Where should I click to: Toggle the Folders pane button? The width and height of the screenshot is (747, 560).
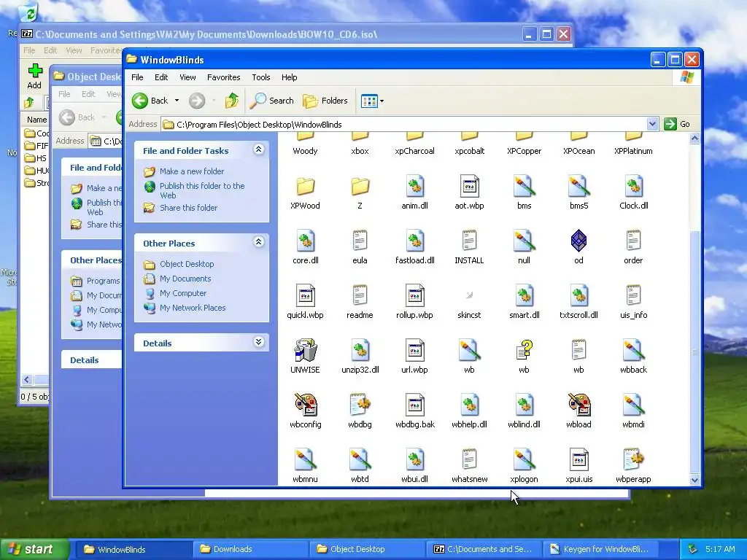pyautogui.click(x=325, y=101)
